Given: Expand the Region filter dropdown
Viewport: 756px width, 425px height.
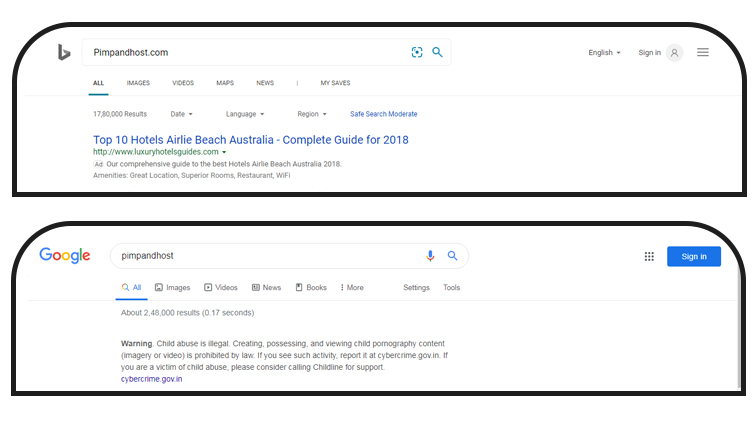Looking at the screenshot, I should pos(312,114).
